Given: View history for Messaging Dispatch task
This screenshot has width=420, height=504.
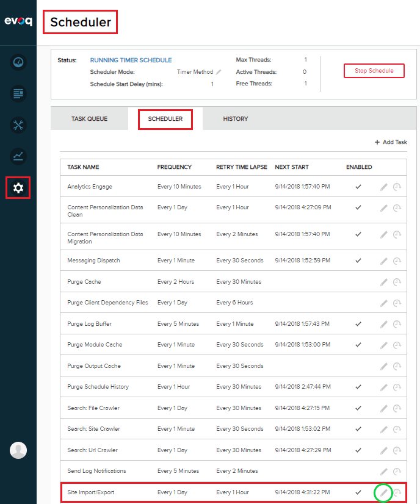Looking at the screenshot, I should click(397, 261).
